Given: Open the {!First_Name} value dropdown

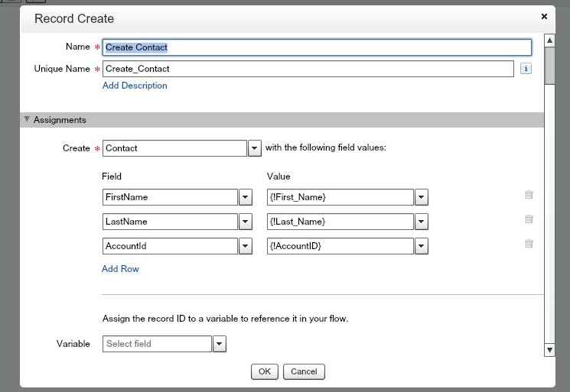Looking at the screenshot, I should pos(421,197).
